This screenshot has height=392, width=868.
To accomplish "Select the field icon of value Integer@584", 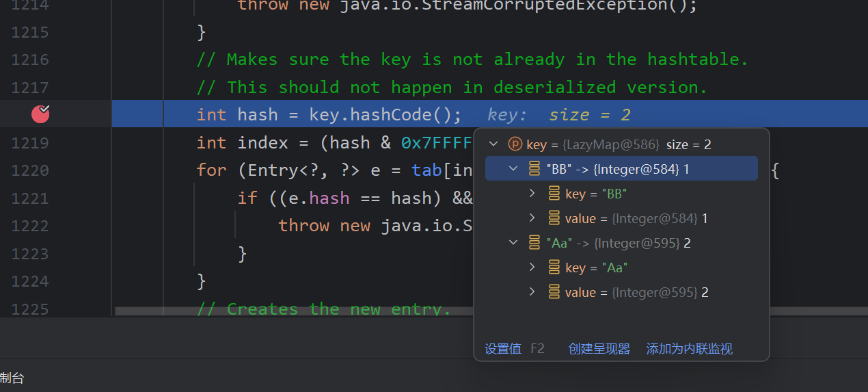I will tap(554, 218).
